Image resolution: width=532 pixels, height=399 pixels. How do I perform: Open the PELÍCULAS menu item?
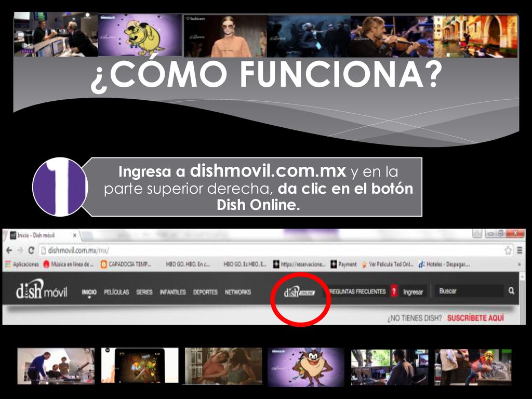[x=116, y=292]
